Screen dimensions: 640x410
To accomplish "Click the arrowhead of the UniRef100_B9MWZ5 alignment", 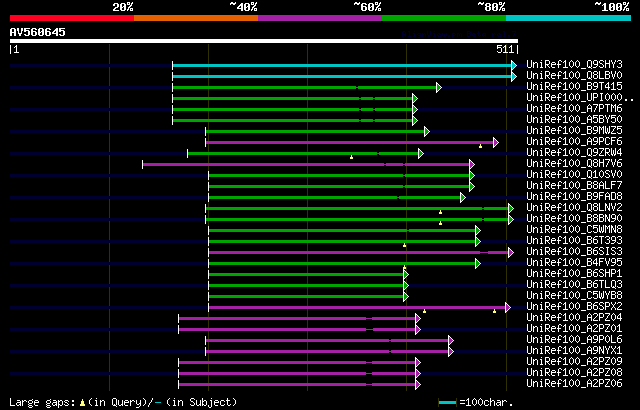I will 427,131.
